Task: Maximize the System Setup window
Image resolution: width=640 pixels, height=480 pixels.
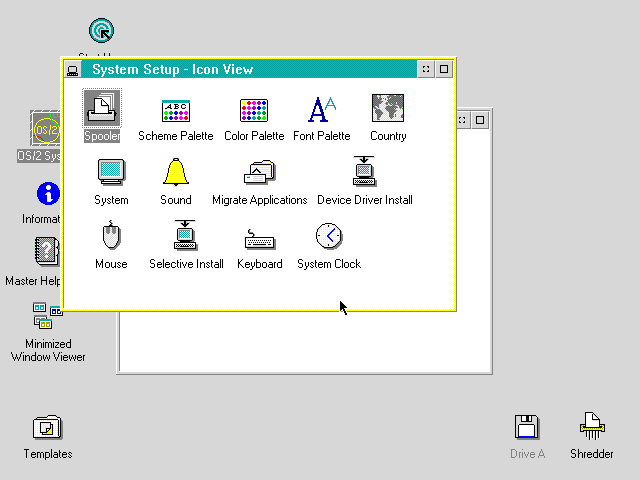Action: 445,69
